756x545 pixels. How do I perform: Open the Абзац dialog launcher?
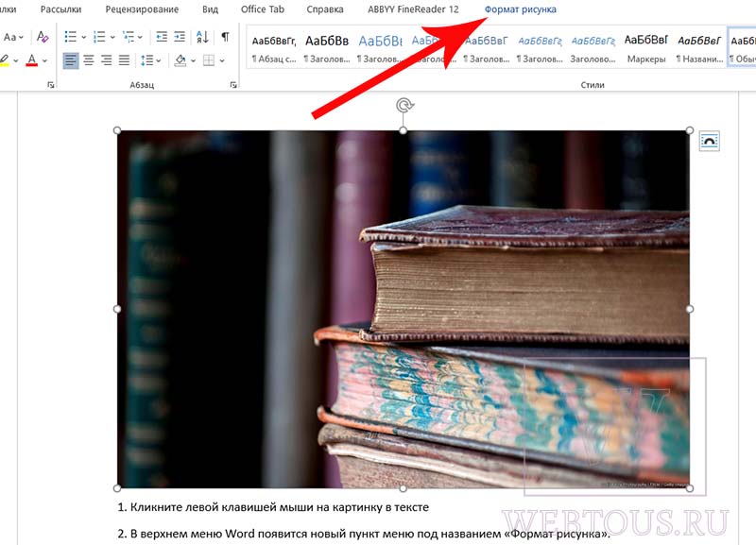[x=233, y=85]
